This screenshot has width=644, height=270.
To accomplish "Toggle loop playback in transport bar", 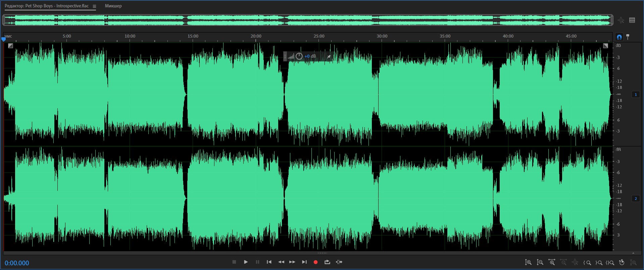I will (x=327, y=262).
